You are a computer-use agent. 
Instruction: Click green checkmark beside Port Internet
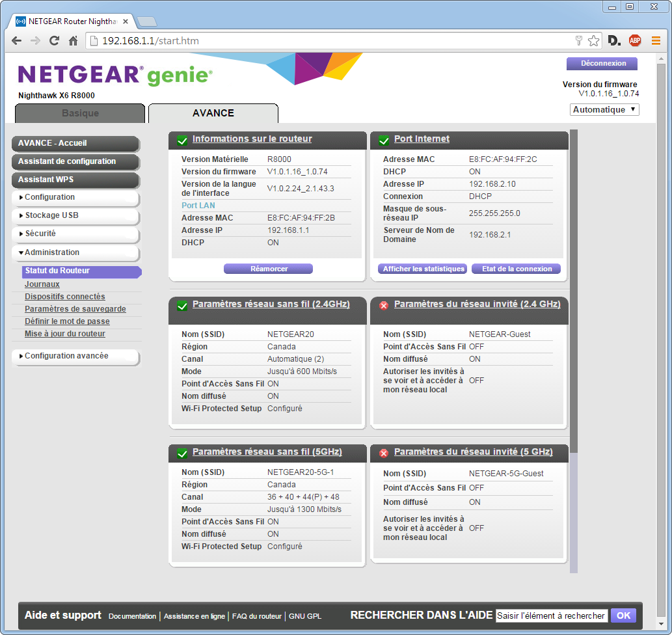384,140
